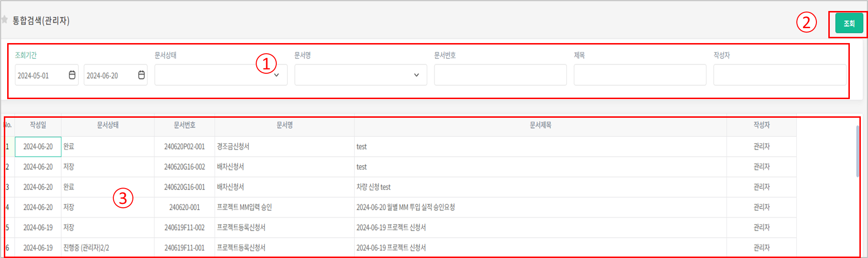Click the green 조회 search button
Image resolution: width=868 pixels, height=258 pixels.
click(849, 23)
